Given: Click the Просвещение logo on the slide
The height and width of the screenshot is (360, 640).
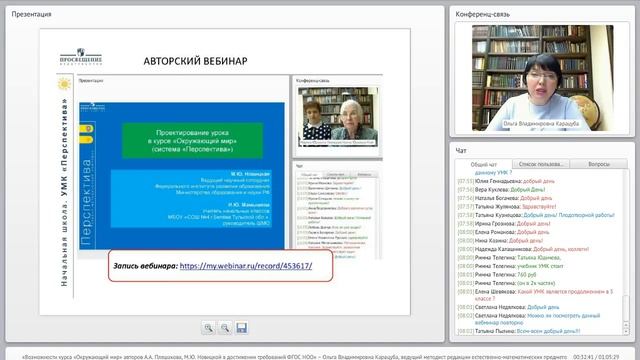Looking at the screenshot, I should point(81,57).
